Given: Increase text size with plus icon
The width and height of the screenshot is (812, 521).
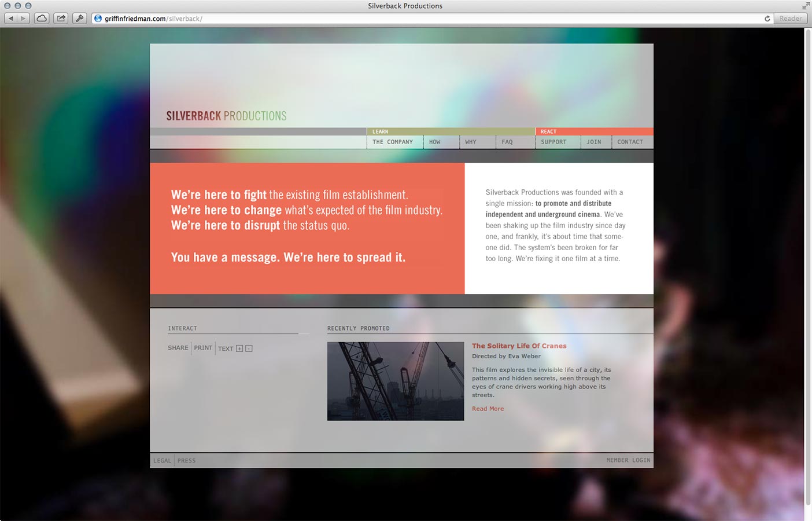Looking at the screenshot, I should point(239,348).
